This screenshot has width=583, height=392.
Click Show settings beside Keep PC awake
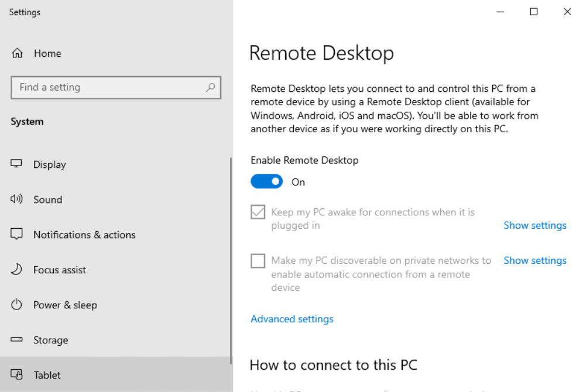tap(534, 225)
